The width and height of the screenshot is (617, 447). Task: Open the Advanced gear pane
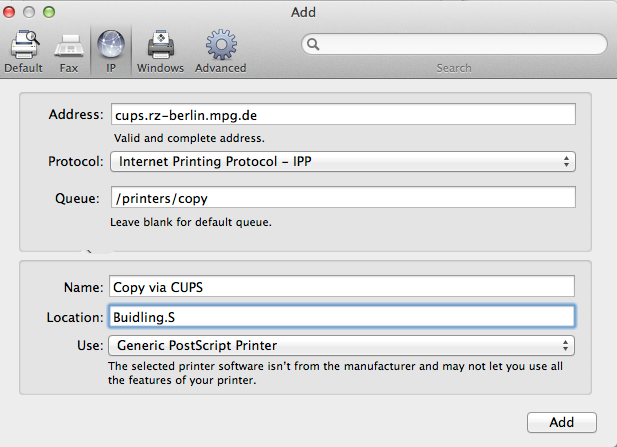point(220,50)
